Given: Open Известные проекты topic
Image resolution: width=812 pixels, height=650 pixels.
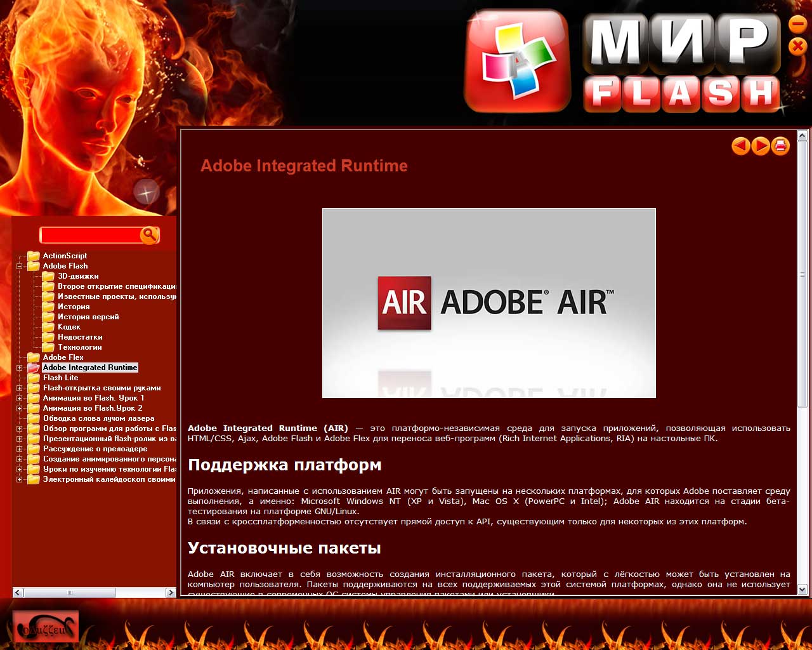Looking at the screenshot, I should point(117,296).
